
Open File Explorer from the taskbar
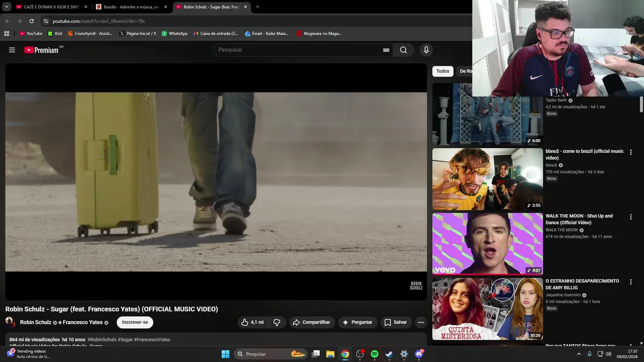click(x=330, y=354)
